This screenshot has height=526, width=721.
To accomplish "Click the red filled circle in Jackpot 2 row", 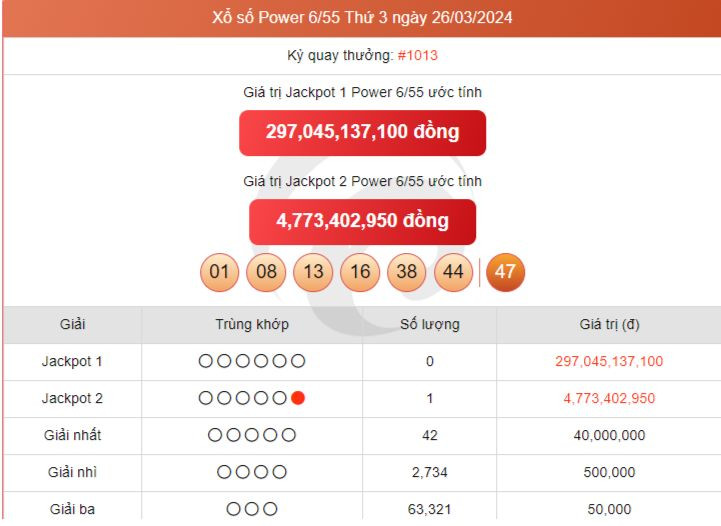I will [298, 398].
